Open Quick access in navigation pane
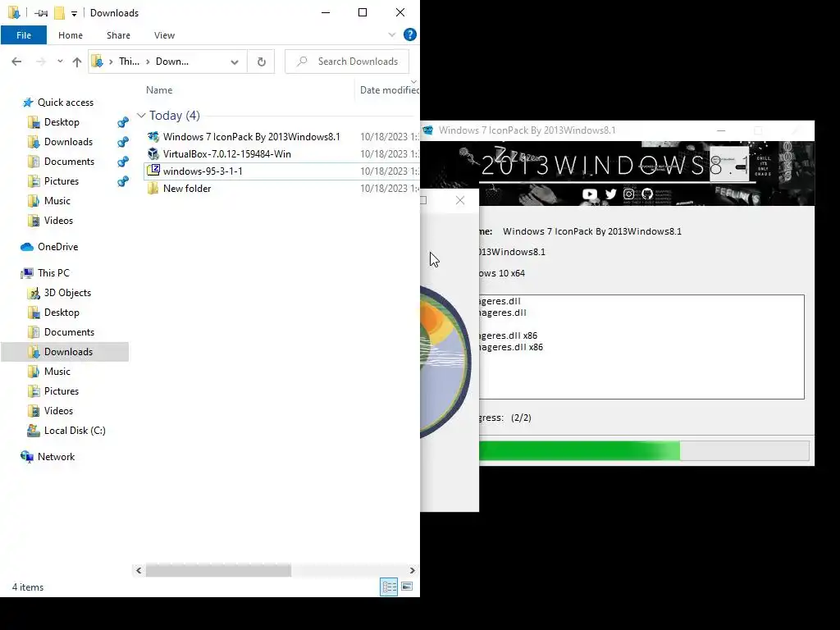Image resolution: width=840 pixels, height=630 pixels. (66, 103)
